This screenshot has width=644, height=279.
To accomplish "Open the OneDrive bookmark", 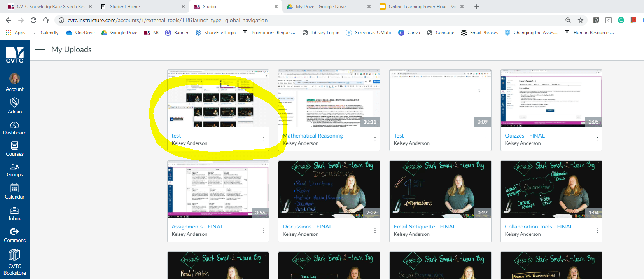I will pos(80,33).
